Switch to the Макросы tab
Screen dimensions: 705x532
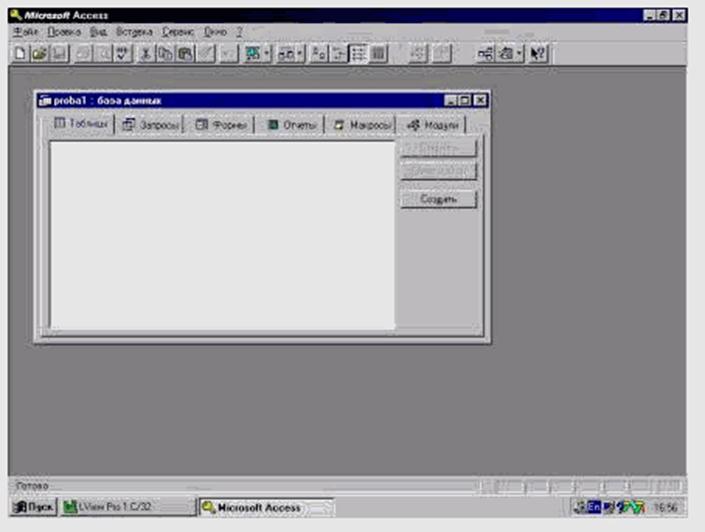pyautogui.click(x=362, y=125)
